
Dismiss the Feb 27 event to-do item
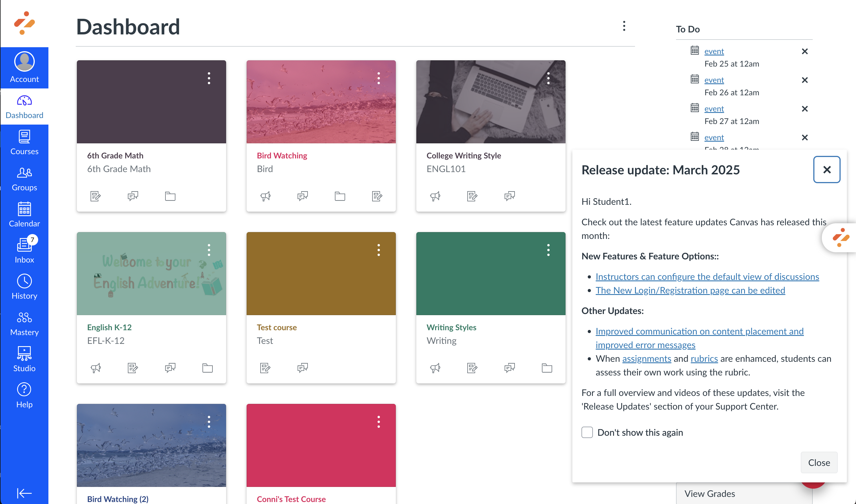pos(804,109)
